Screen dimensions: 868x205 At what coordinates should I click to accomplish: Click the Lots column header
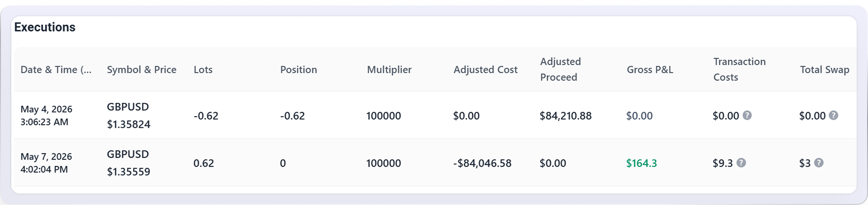(x=203, y=70)
